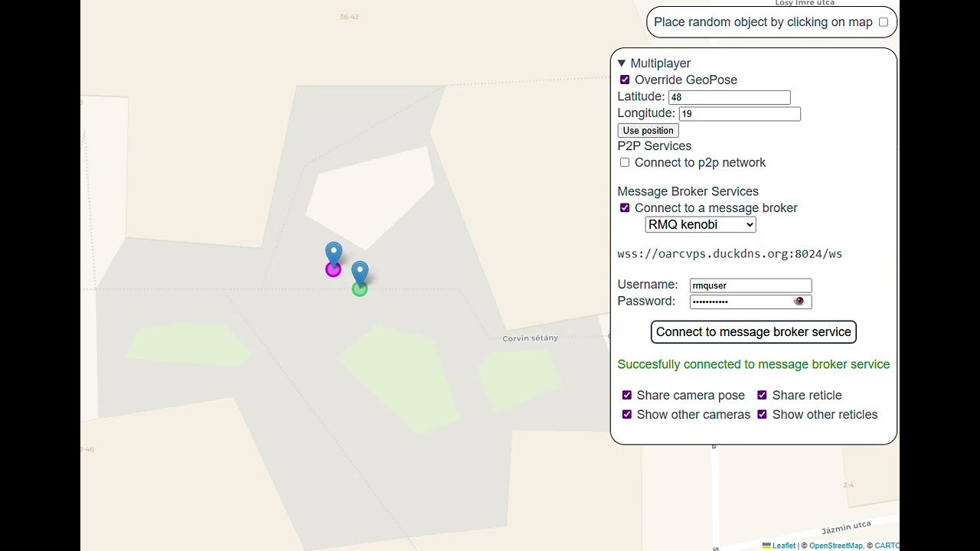Toggle Share camera pose checkbox
The height and width of the screenshot is (551, 980).
click(x=627, y=395)
